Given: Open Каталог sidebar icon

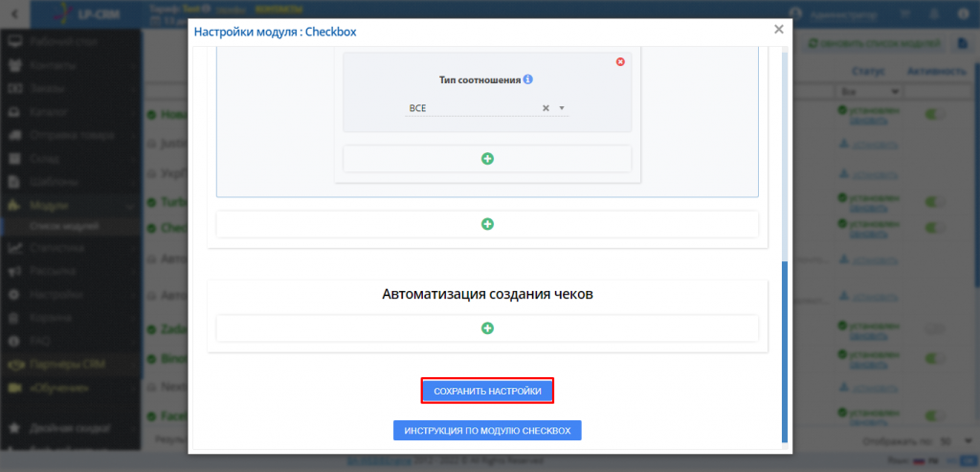Looking at the screenshot, I should 15,113.
